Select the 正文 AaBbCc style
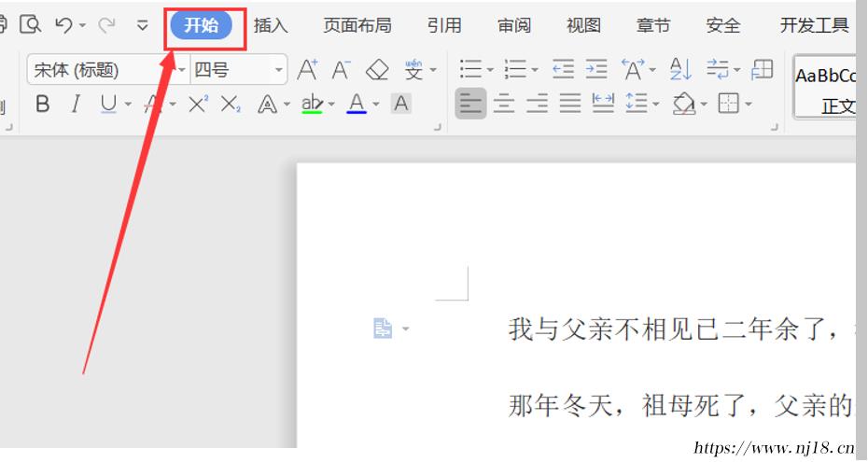868x462 pixels. pos(825,88)
